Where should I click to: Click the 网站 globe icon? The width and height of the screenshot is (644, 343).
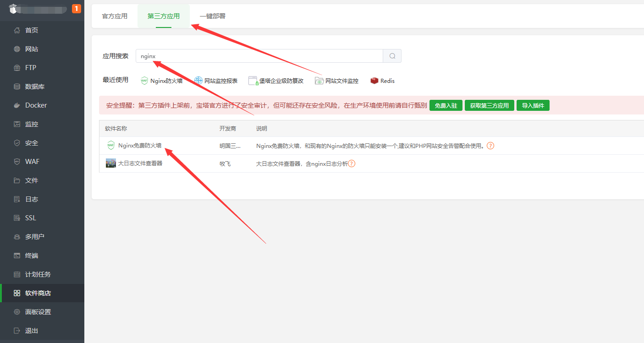point(17,49)
